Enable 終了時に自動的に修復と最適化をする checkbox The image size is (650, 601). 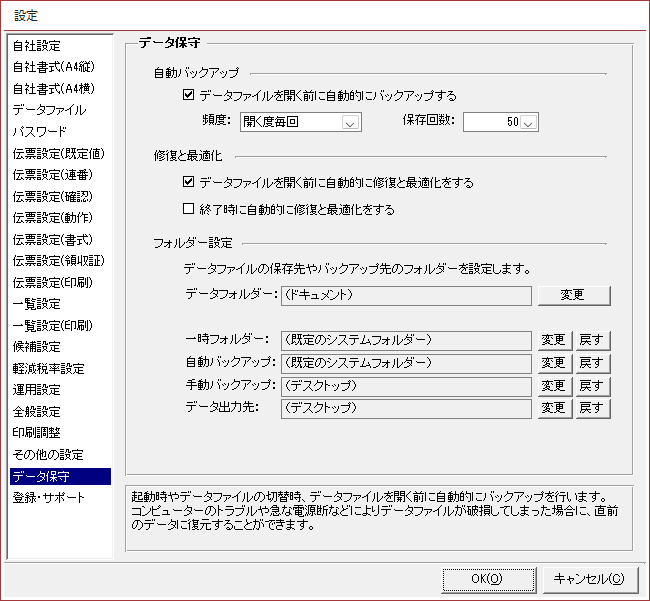coord(190,210)
